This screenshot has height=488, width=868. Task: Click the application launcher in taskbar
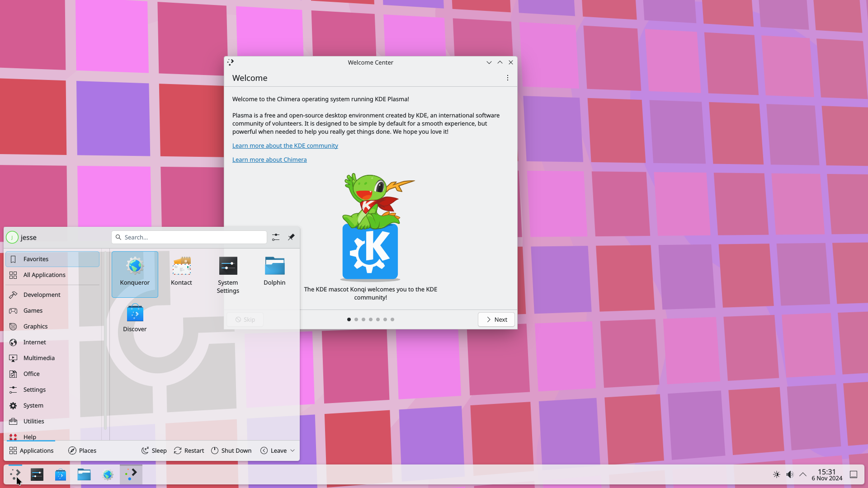[x=15, y=474]
